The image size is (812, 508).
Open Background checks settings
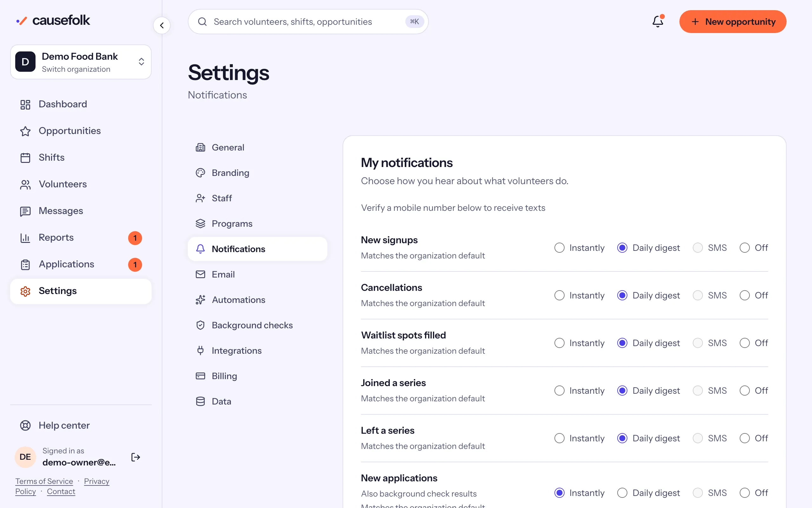click(257, 325)
